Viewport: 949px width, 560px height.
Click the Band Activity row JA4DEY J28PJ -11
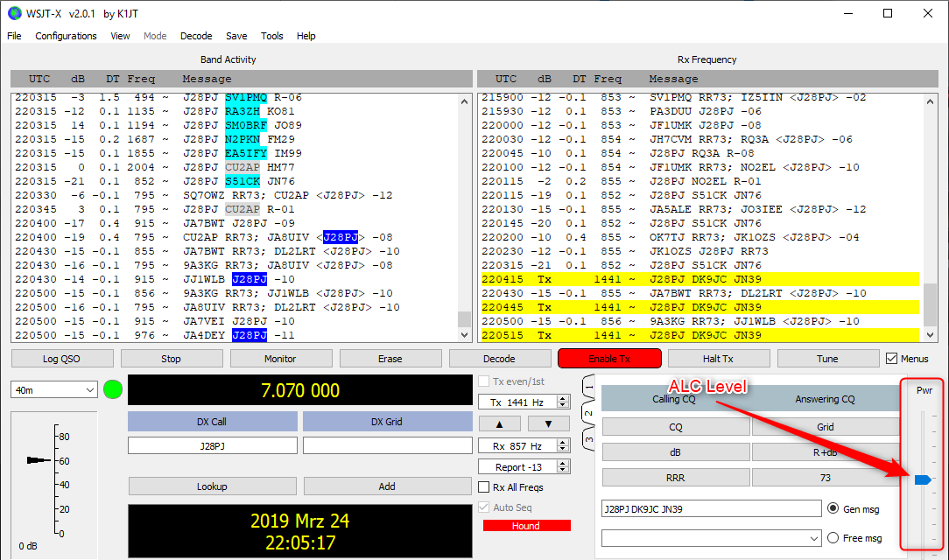(235, 335)
